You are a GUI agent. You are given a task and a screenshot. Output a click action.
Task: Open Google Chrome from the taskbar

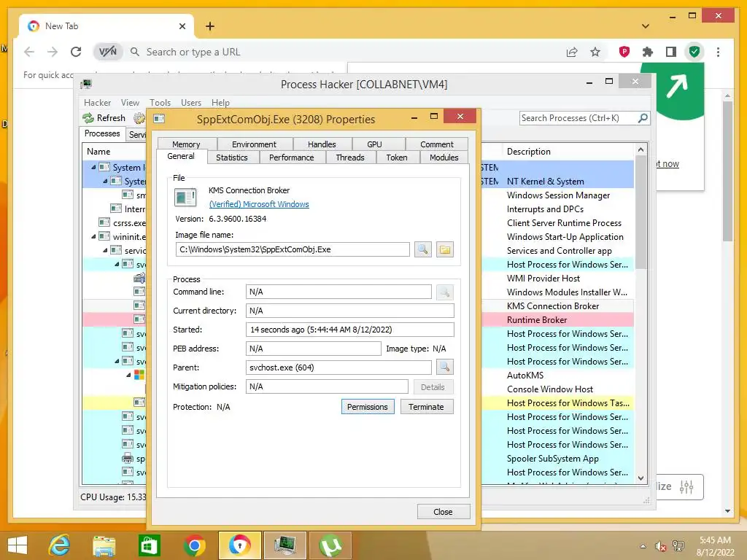coord(194,545)
